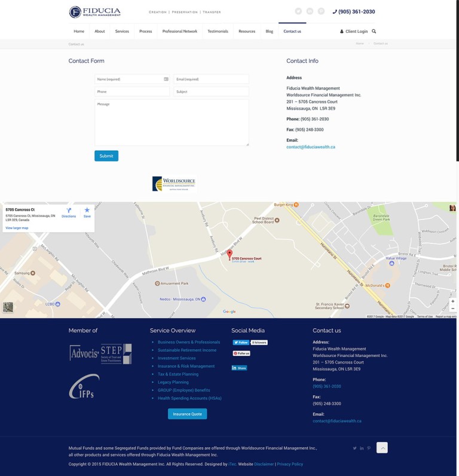Screen dimensions: 459x476
Task: Click the page vertical scrollbar
Action: pos(457,81)
